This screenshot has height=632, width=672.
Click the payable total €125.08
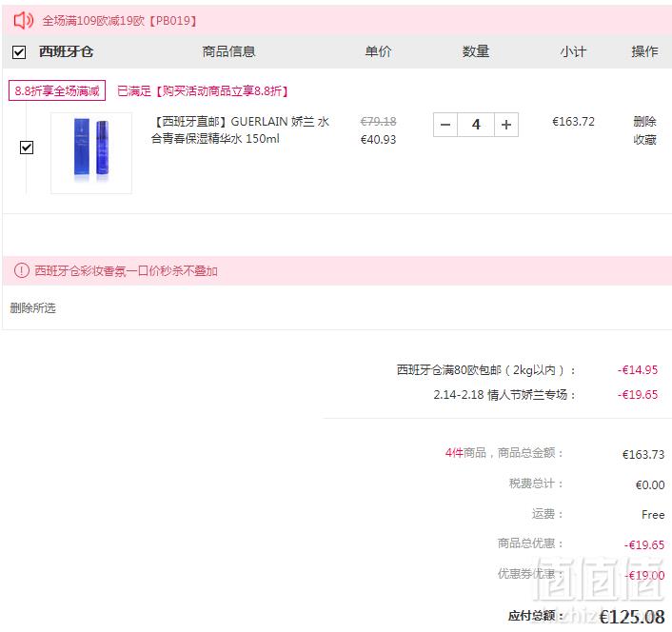632,617
